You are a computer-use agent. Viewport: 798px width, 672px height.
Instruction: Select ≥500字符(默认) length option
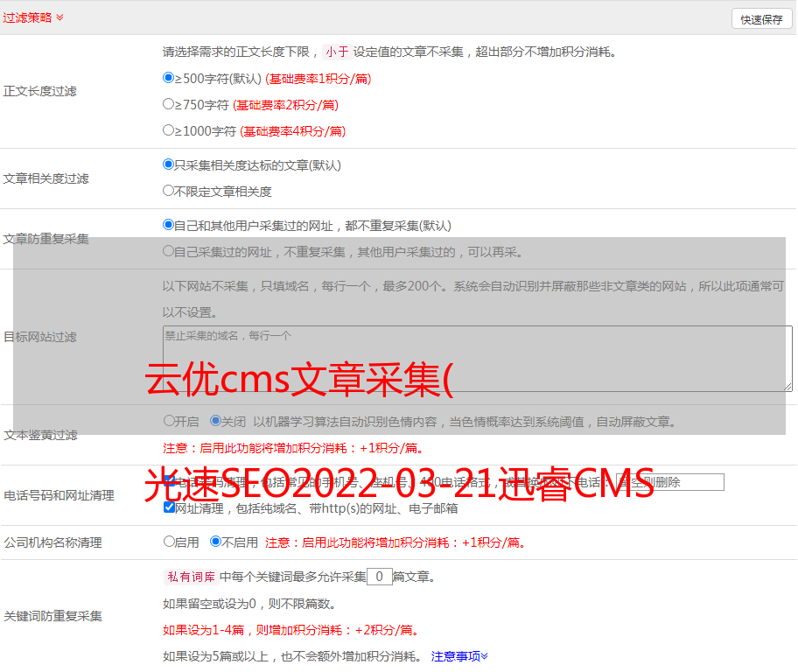pos(169,78)
